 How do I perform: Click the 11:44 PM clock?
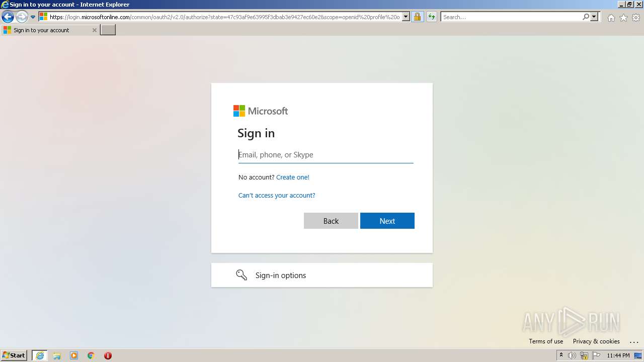618,355
